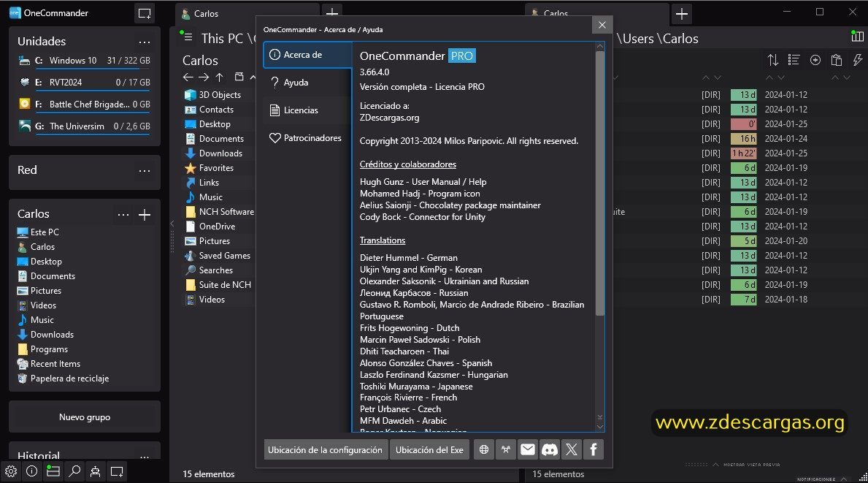Click list view icon in right pane toolbar
This screenshot has width=868, height=483.
(x=794, y=60)
